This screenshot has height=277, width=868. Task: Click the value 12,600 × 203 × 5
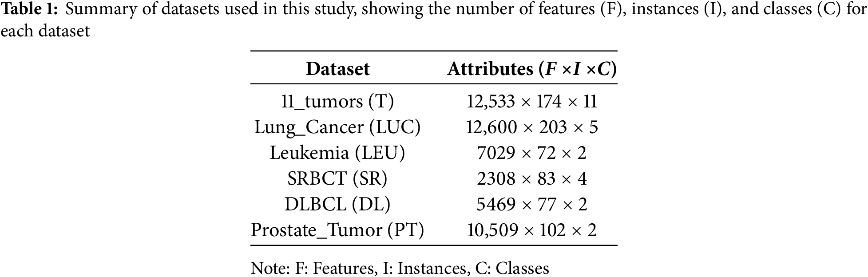pyautogui.click(x=531, y=127)
